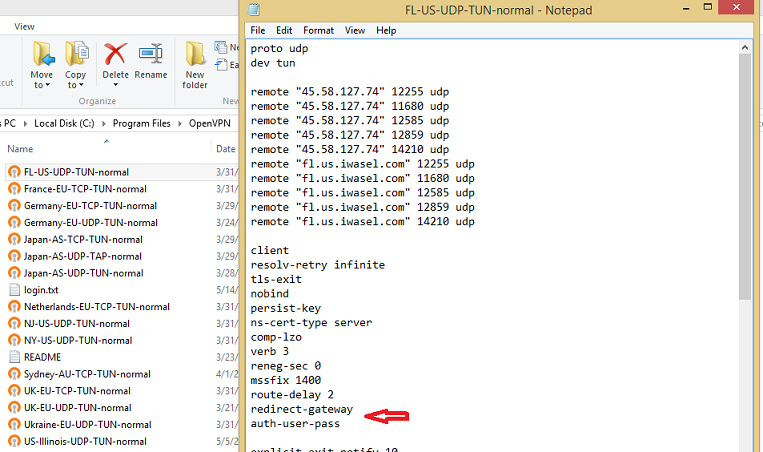Click the Copy to ribbon icon
763x452 pixels.
[76, 54]
